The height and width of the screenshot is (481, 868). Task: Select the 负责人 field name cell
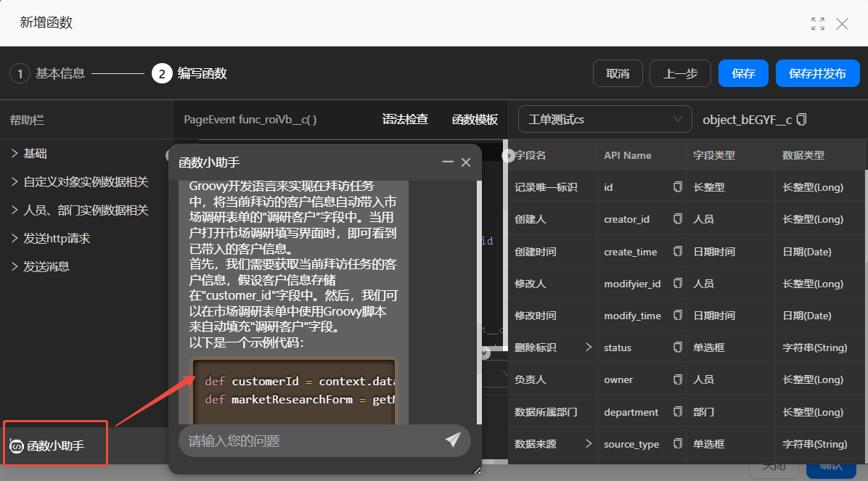tap(531, 379)
